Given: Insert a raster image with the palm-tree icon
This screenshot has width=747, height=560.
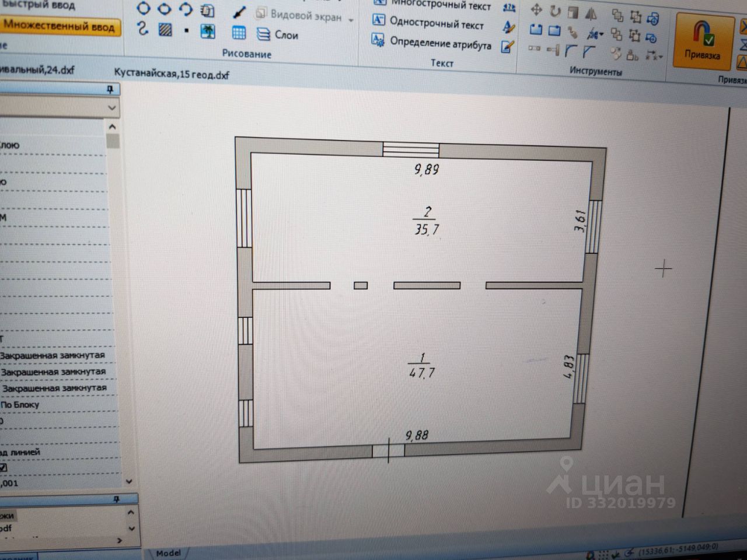Looking at the screenshot, I should coord(208,31).
